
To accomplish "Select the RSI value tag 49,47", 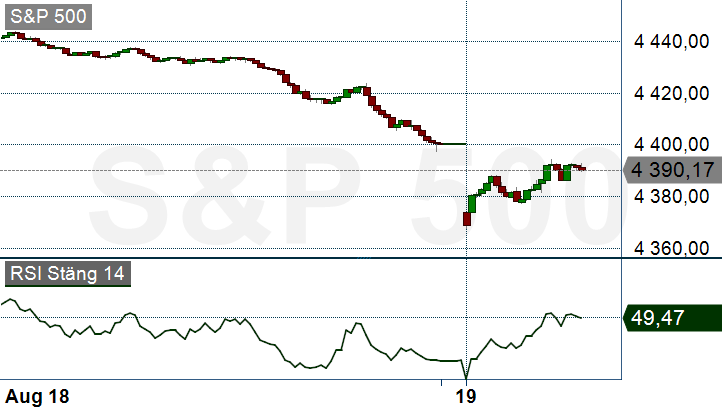I will point(672,318).
